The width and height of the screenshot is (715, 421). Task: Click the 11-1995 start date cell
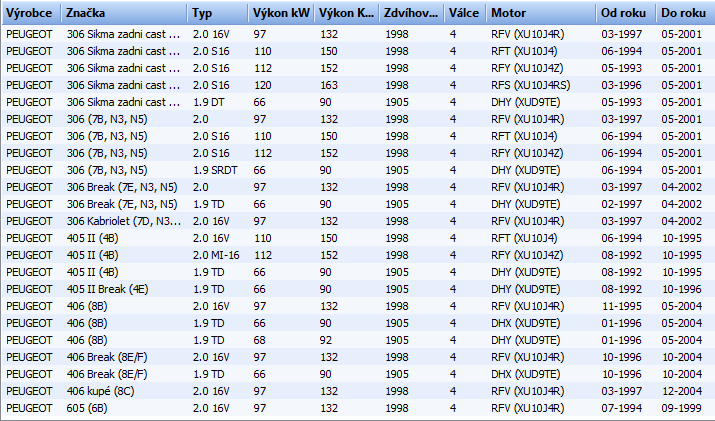coord(622,306)
